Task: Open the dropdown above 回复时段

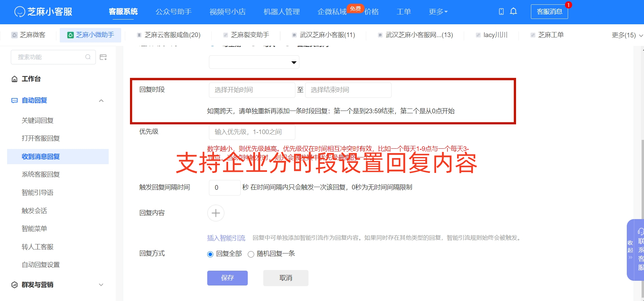Action: pyautogui.click(x=254, y=62)
